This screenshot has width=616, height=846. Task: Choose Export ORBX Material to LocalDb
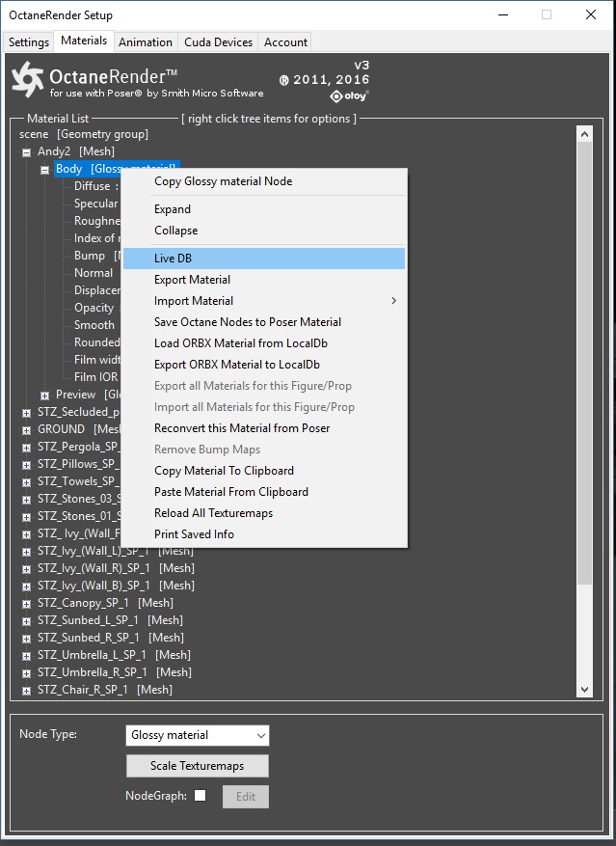pos(264,365)
